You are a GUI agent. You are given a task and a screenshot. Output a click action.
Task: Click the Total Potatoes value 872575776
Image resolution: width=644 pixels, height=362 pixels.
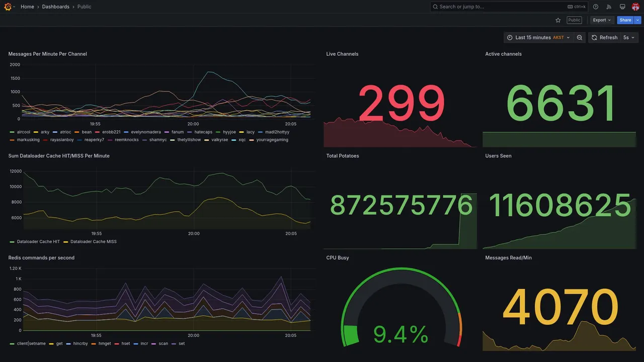click(x=401, y=206)
